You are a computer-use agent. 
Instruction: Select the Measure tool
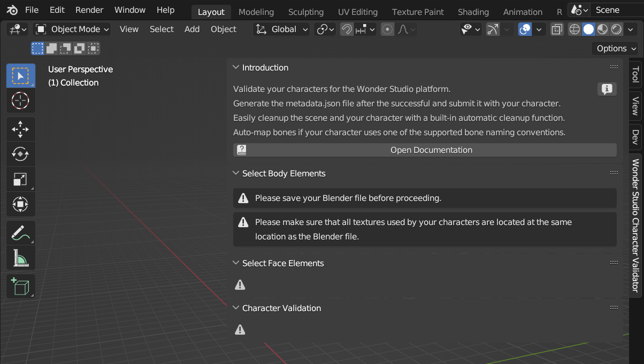coord(20,258)
